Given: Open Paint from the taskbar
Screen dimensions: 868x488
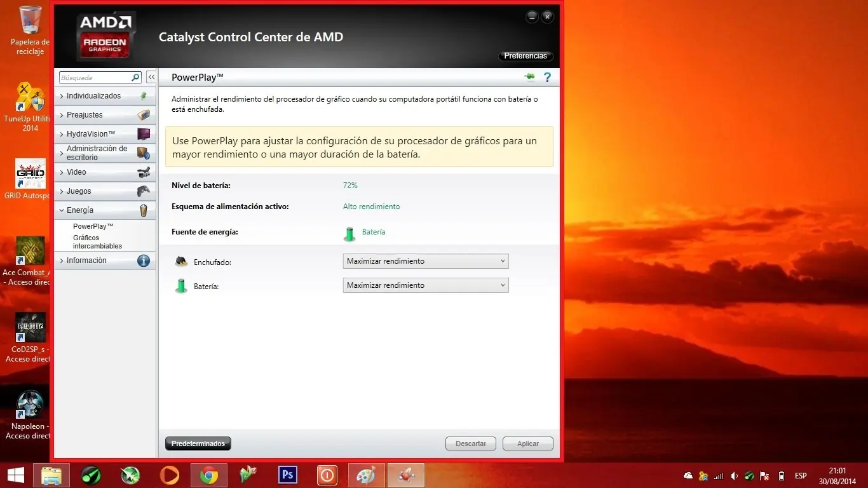Looking at the screenshot, I should (x=367, y=475).
